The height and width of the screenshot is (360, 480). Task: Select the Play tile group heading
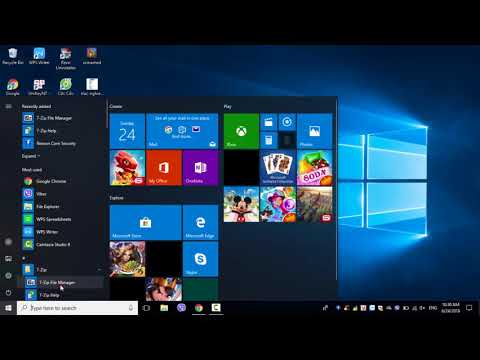click(227, 106)
